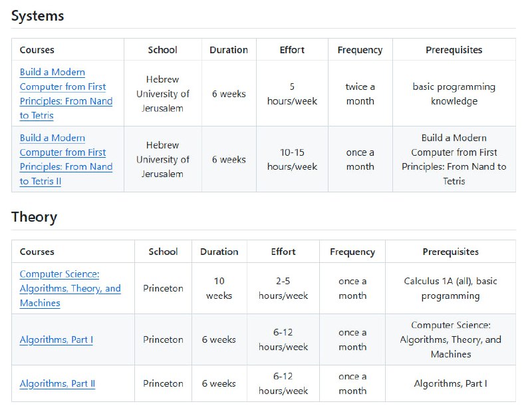Click the "basic programming knowledge" prerequisites cell
This screenshot has height=414, width=532.
pos(454,94)
